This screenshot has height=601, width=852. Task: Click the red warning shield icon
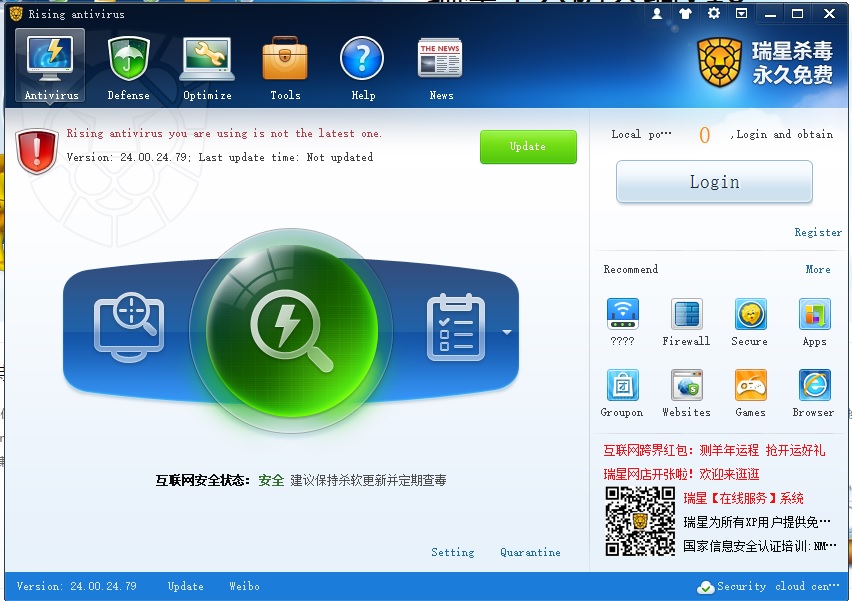click(x=37, y=151)
